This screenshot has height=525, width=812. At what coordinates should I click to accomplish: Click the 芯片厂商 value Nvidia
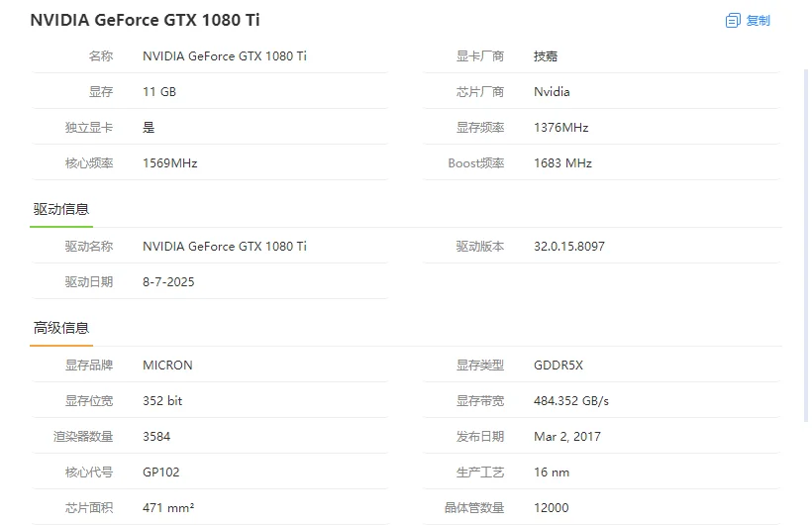click(x=552, y=92)
